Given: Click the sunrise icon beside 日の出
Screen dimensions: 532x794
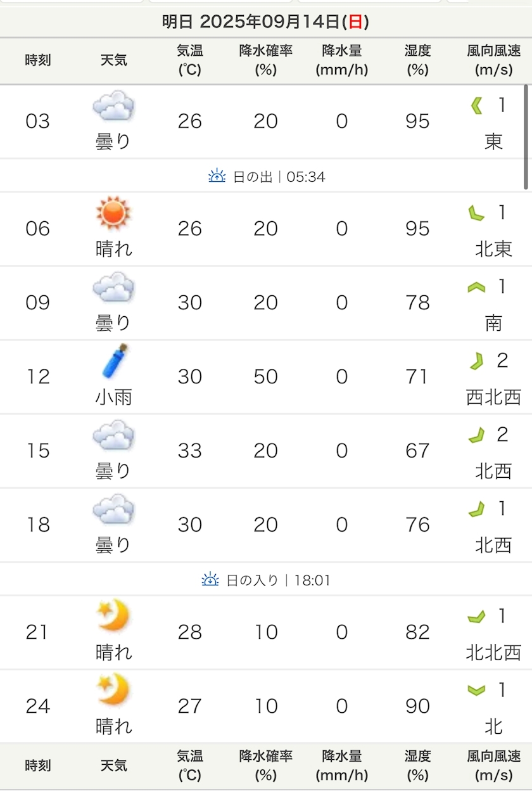Looking at the screenshot, I should tap(217, 176).
